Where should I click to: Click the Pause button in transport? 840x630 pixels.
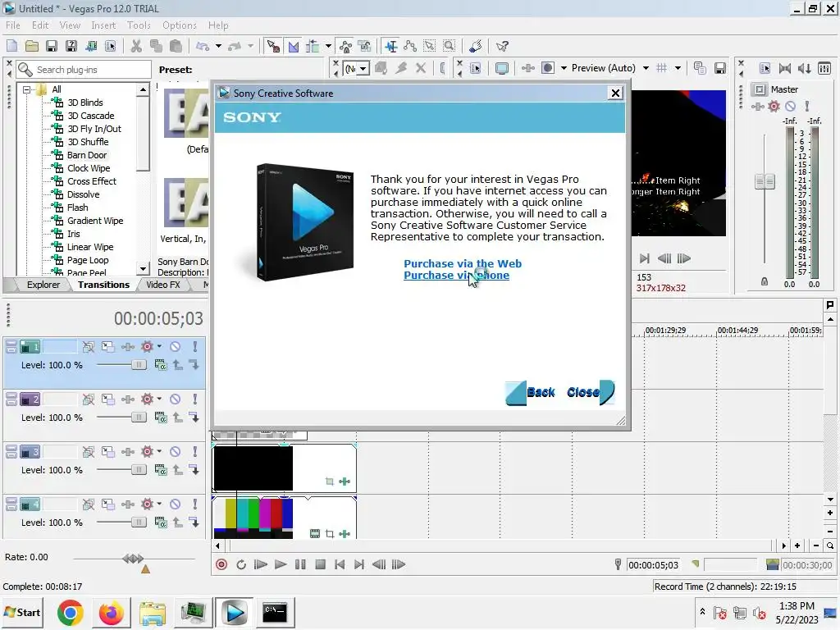pyautogui.click(x=300, y=564)
